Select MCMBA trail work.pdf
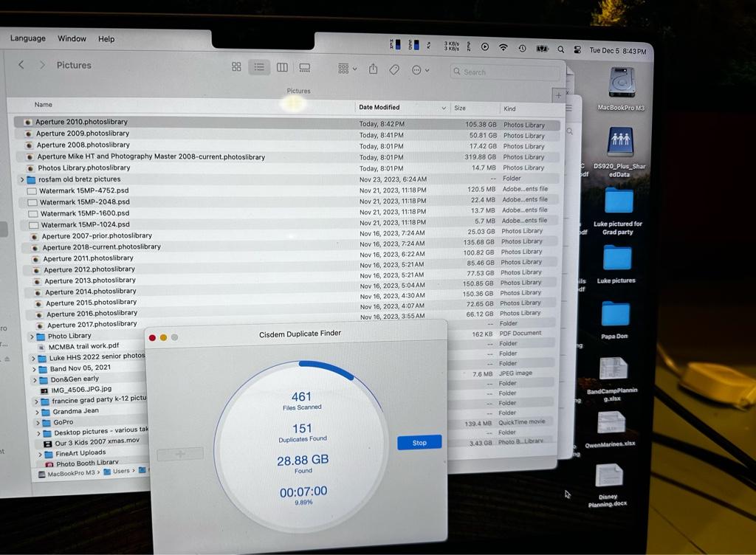 click(83, 346)
